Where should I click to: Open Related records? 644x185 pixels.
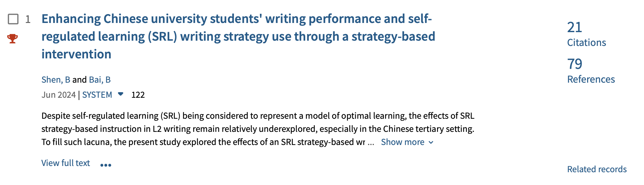597,169
